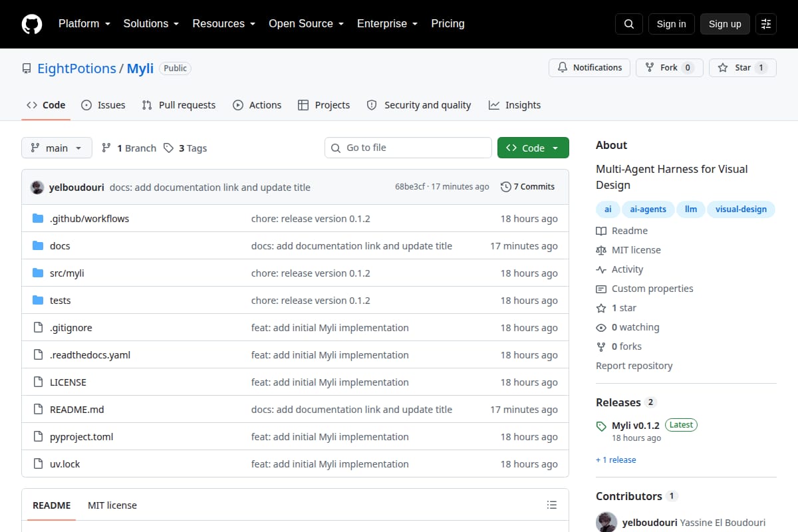Open the Myli repository name link

click(x=140, y=68)
